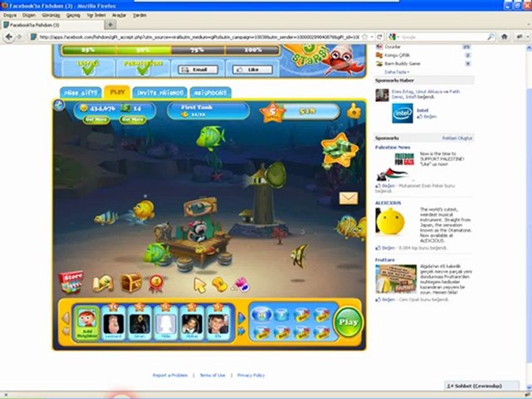Open Privacy Policy link

click(x=250, y=375)
